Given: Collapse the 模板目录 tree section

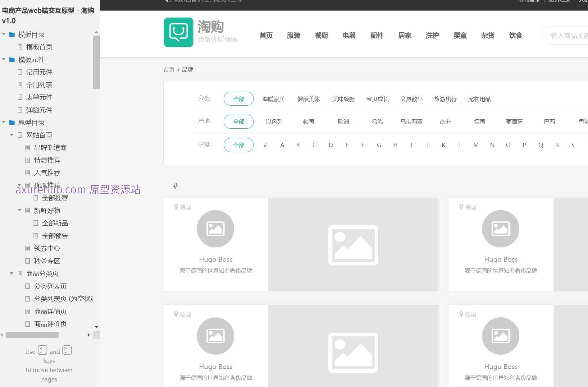Looking at the screenshot, I should [x=4, y=35].
